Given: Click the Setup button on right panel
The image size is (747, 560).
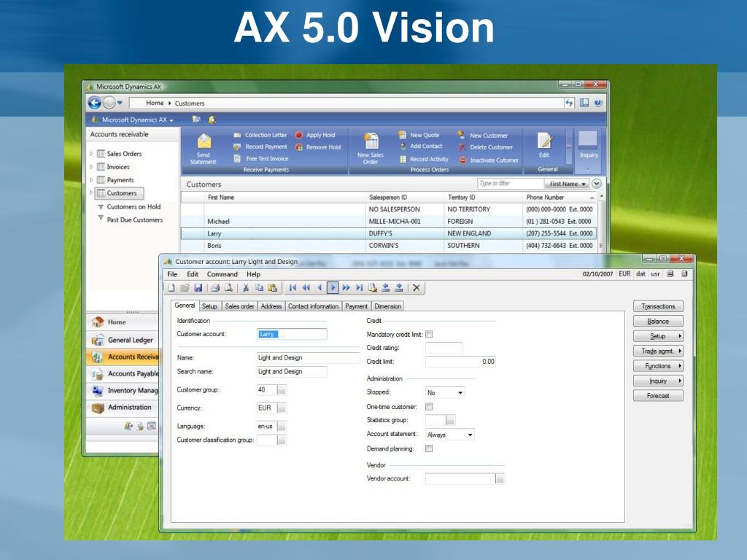Looking at the screenshot, I should tap(658, 336).
